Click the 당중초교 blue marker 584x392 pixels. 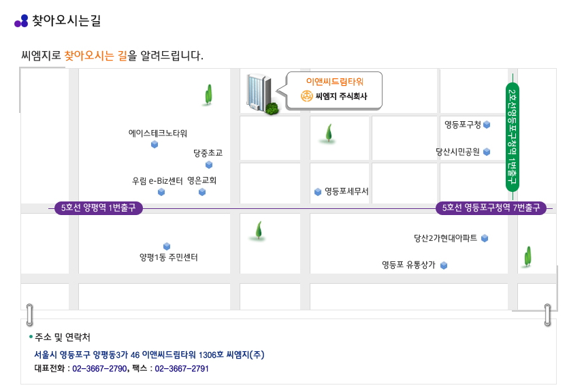209,165
